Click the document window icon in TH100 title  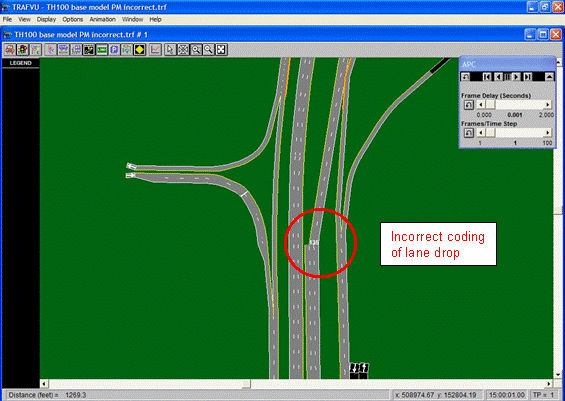tap(8, 35)
